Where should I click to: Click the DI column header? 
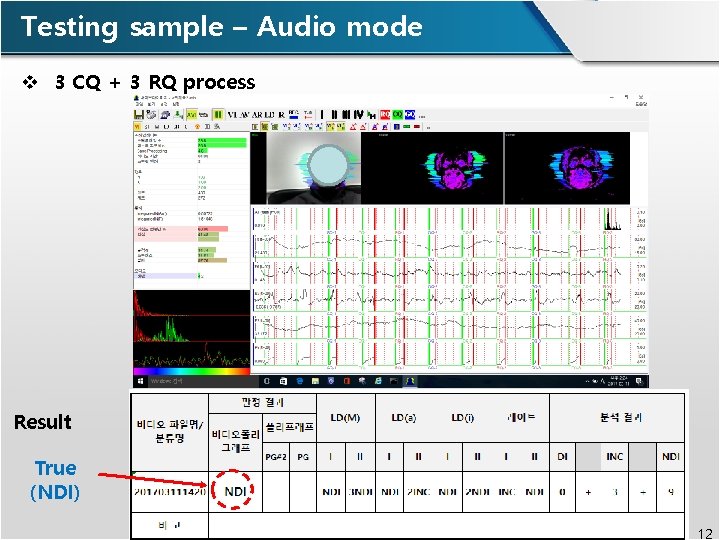[x=562, y=457]
